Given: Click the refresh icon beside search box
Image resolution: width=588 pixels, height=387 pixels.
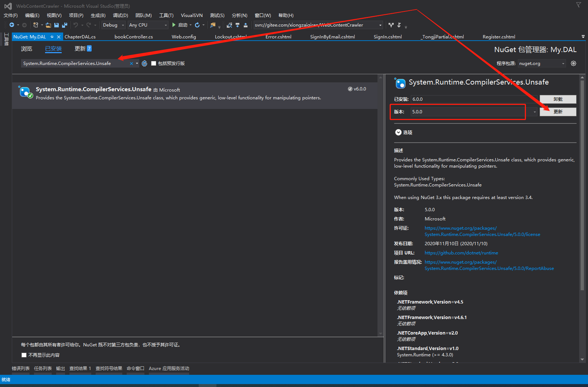Looking at the screenshot, I should coord(144,64).
